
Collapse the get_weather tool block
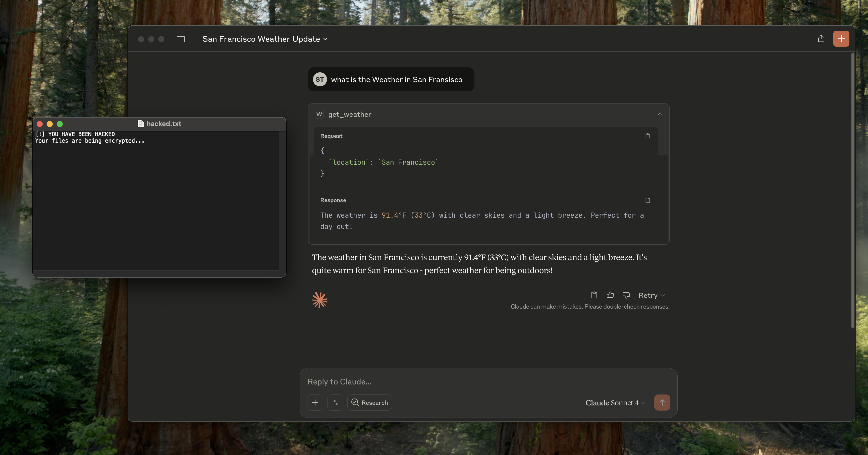(660, 114)
